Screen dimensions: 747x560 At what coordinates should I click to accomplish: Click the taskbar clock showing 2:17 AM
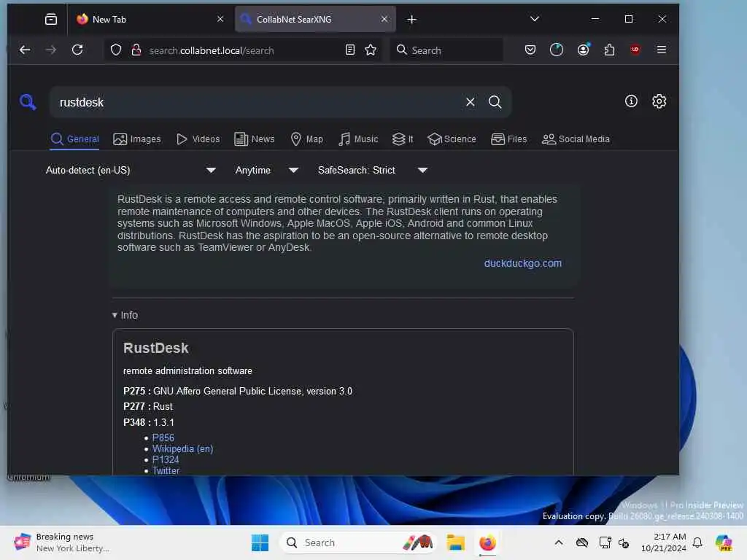pos(663,542)
